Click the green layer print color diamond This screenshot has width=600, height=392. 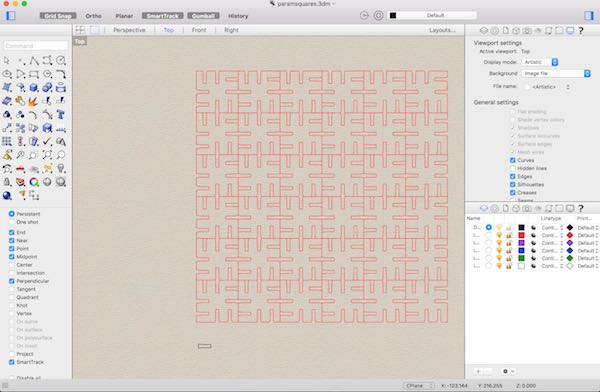pyautogui.click(x=570, y=258)
